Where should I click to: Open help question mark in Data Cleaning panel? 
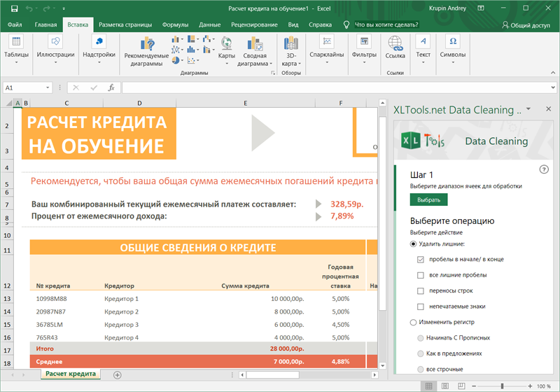[544, 169]
